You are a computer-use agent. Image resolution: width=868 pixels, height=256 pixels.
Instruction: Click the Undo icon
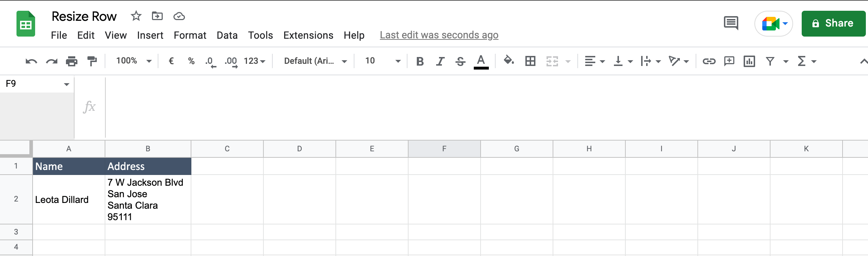[31, 61]
